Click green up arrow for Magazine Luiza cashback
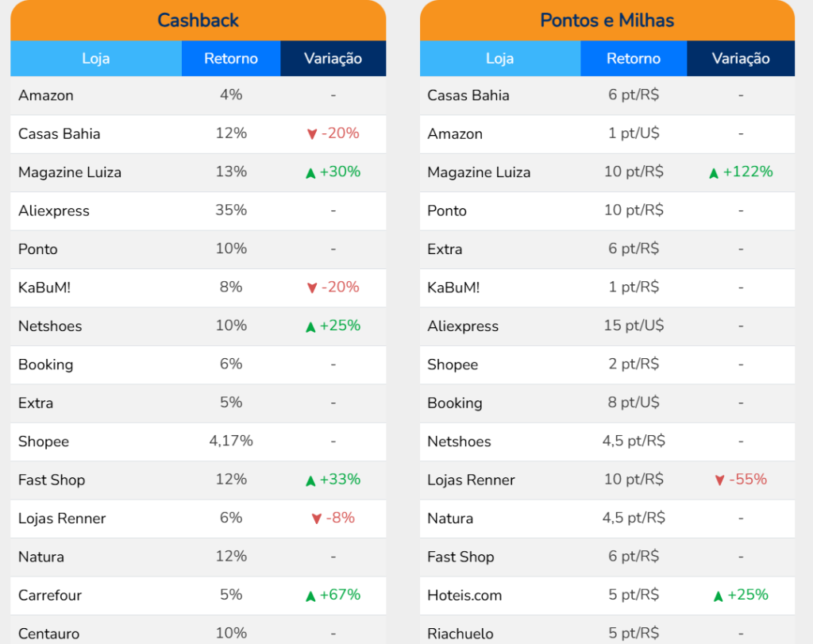 [x=310, y=173]
